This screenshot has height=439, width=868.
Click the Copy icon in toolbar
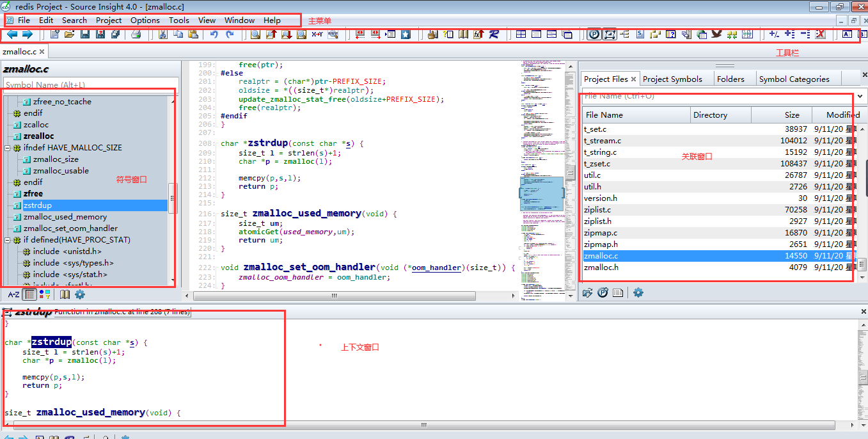pos(178,34)
